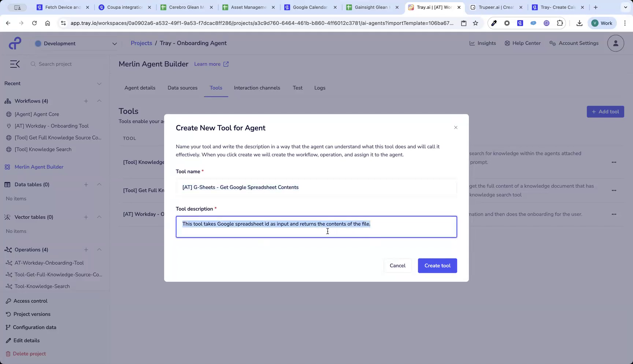Collapse the Workflows section

tap(99, 101)
